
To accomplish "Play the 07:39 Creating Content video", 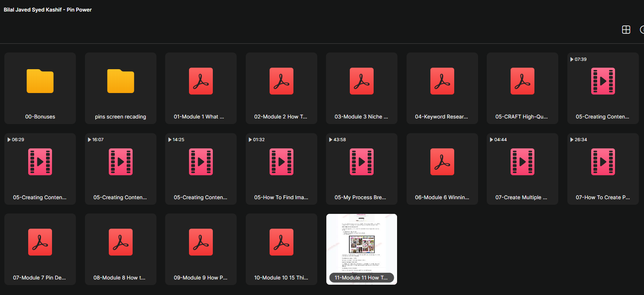I will 603,88.
